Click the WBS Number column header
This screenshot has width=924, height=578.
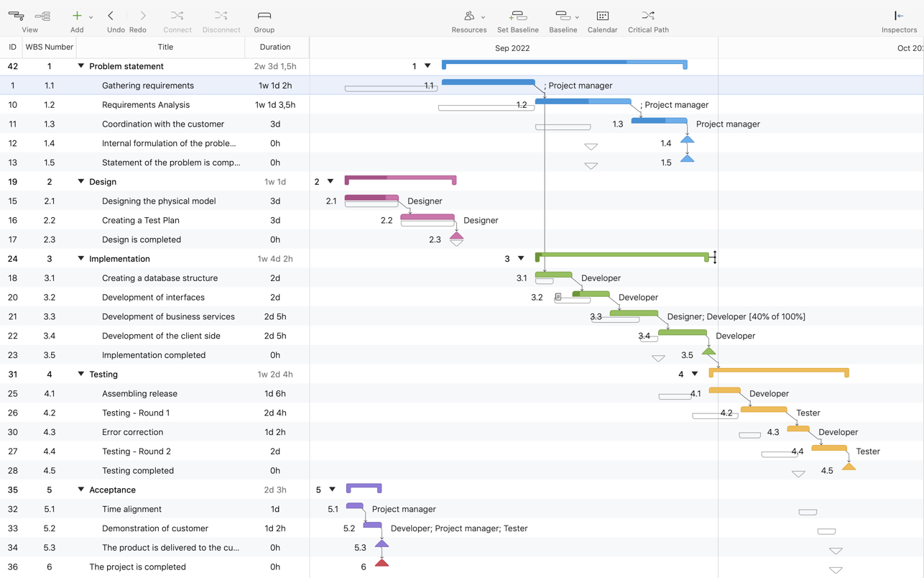pyautogui.click(x=49, y=47)
